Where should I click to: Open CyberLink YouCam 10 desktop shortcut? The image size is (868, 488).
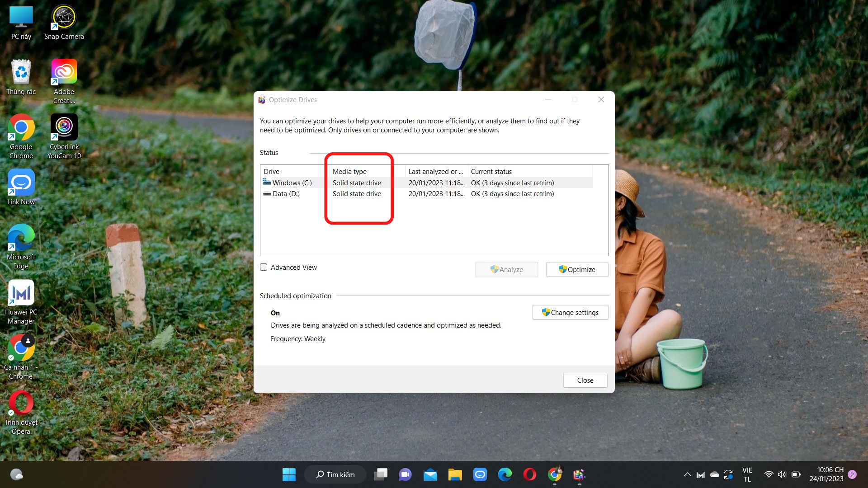pyautogui.click(x=64, y=137)
